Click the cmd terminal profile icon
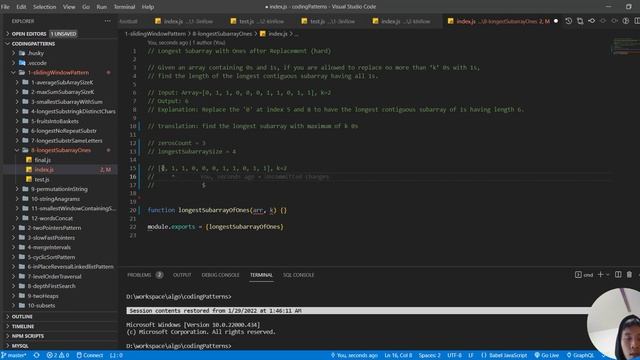This screenshot has height=360, width=640. click(x=578, y=275)
